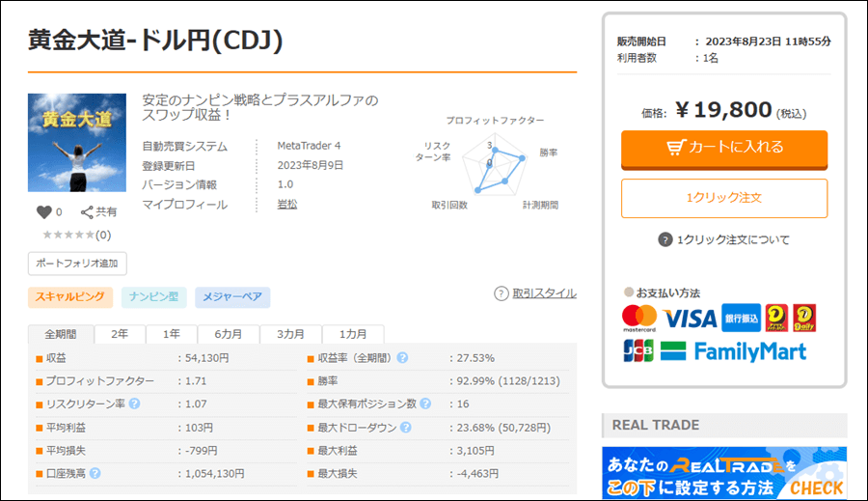Add product to cart with カートに入れる
The height and width of the screenshot is (501, 868).
tap(724, 148)
